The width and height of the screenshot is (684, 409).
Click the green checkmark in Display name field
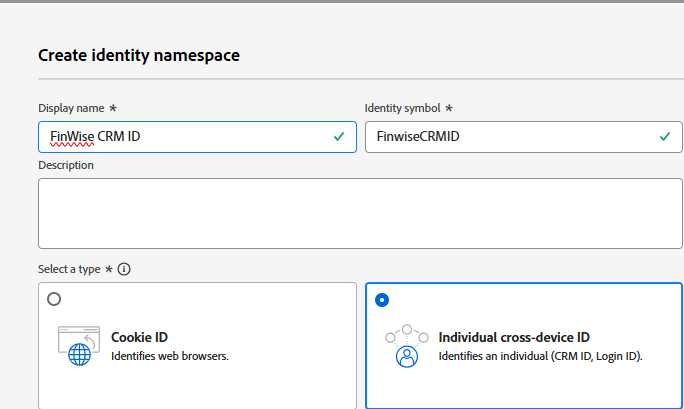click(340, 136)
